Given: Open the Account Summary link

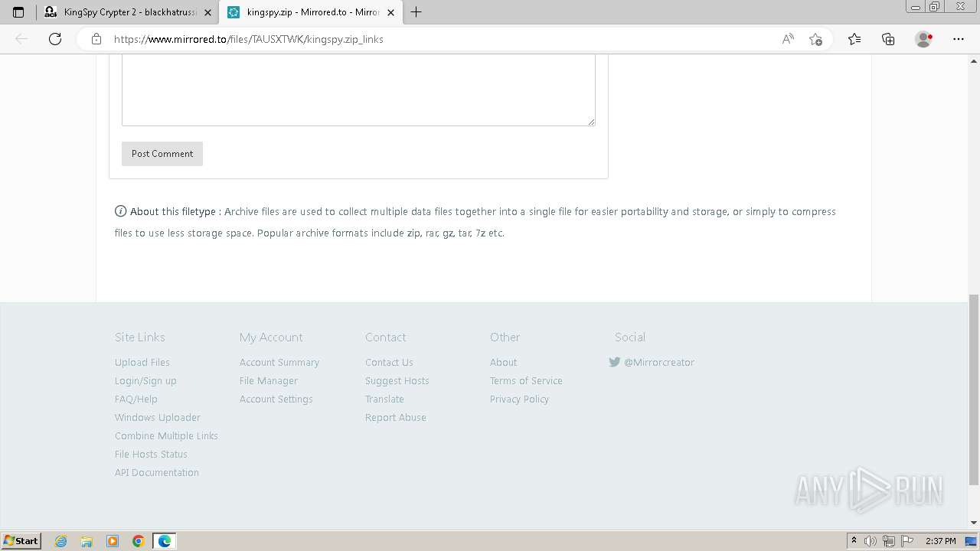Looking at the screenshot, I should click(279, 362).
